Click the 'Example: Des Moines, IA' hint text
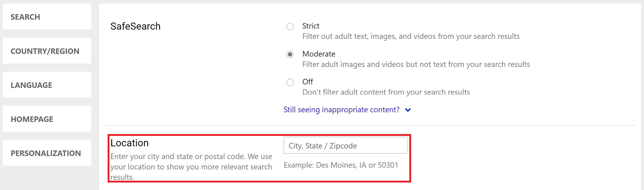The image size is (644, 190). (341, 165)
